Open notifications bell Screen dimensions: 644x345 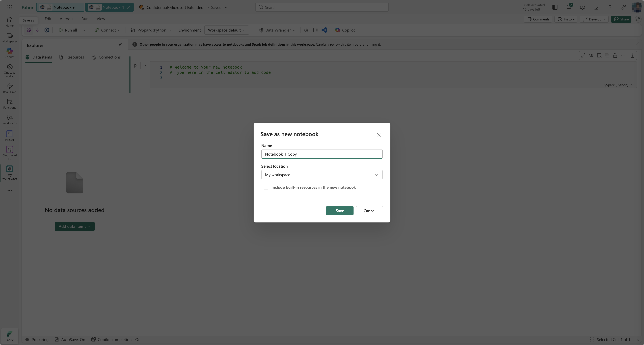[569, 7]
